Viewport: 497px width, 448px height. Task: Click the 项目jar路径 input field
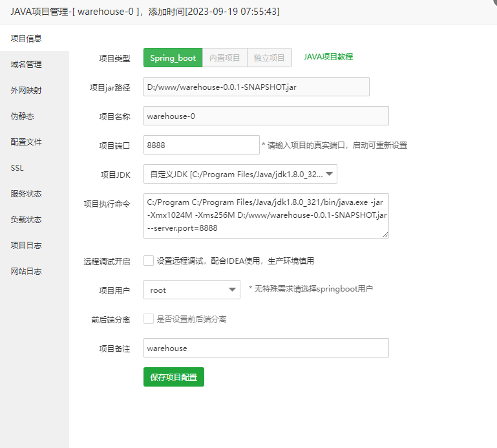pyautogui.click(x=257, y=87)
